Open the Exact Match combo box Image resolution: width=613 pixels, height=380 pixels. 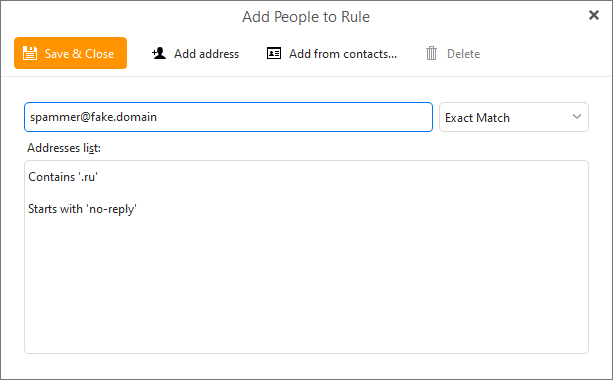click(514, 117)
